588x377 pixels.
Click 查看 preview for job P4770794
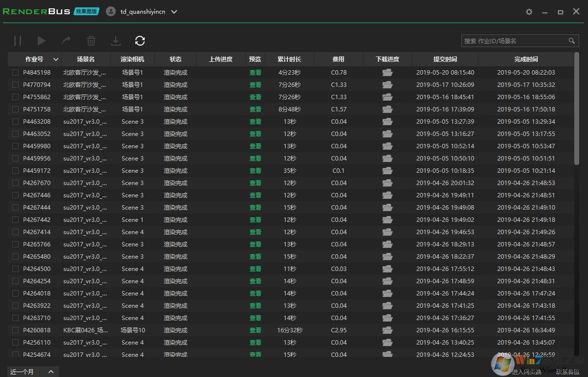point(255,84)
